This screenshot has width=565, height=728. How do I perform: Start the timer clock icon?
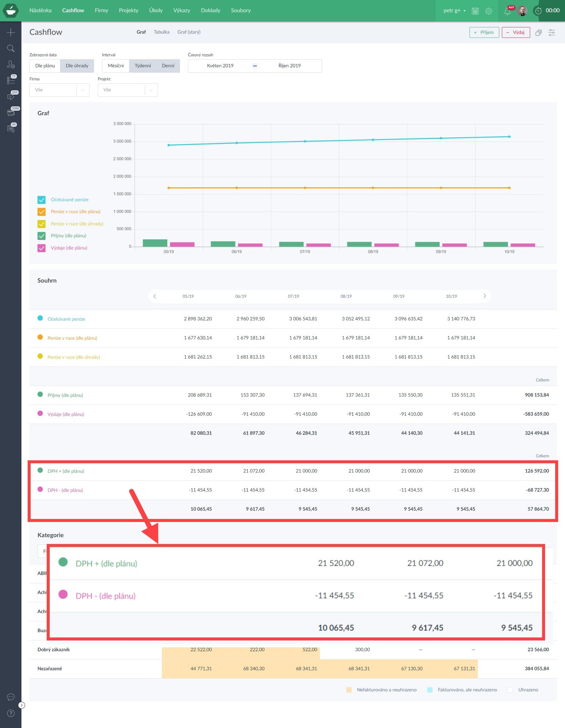pos(538,11)
